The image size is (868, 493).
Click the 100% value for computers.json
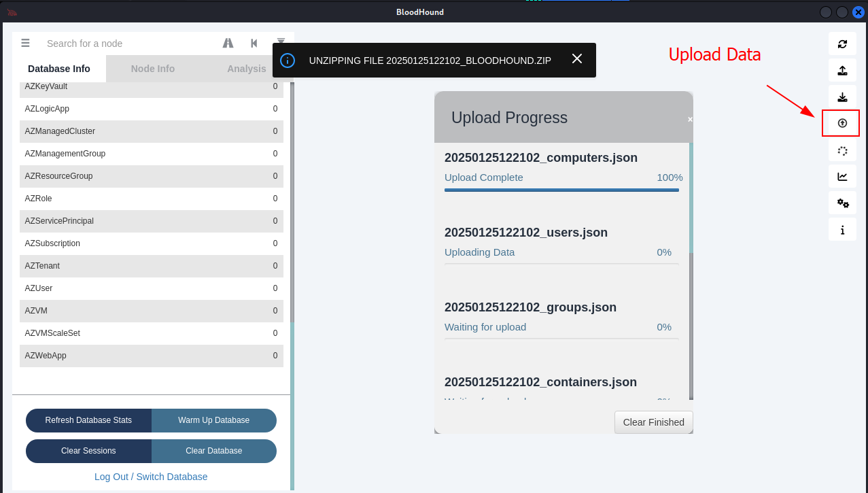click(670, 177)
